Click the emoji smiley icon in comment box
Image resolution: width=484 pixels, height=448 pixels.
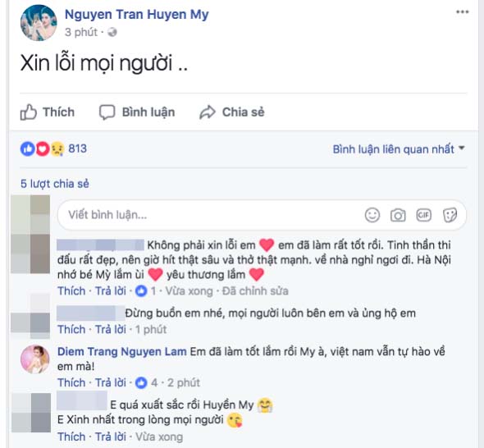[372, 215]
